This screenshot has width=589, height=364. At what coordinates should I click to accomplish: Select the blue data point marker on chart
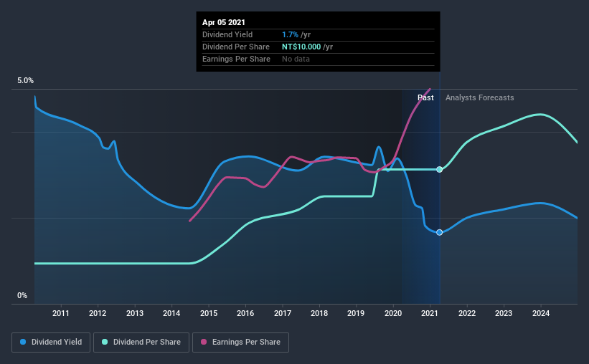pos(439,233)
